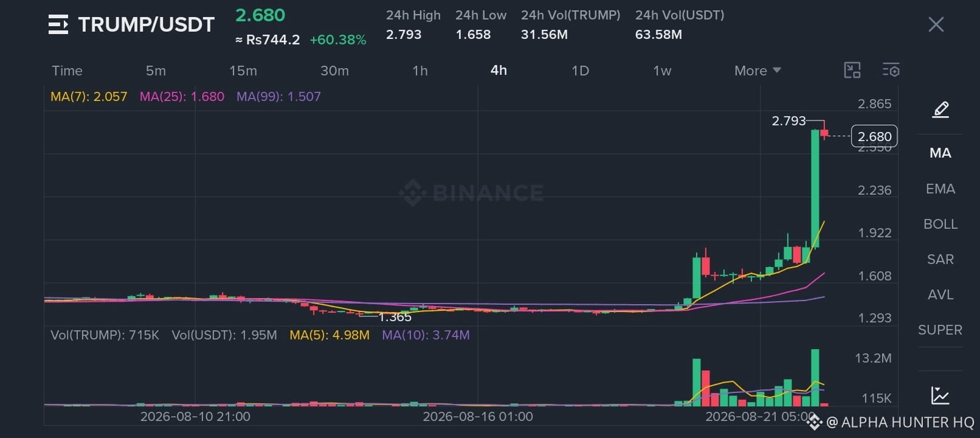Select the drawing pencil tool
The width and height of the screenshot is (980, 438).
(940, 110)
